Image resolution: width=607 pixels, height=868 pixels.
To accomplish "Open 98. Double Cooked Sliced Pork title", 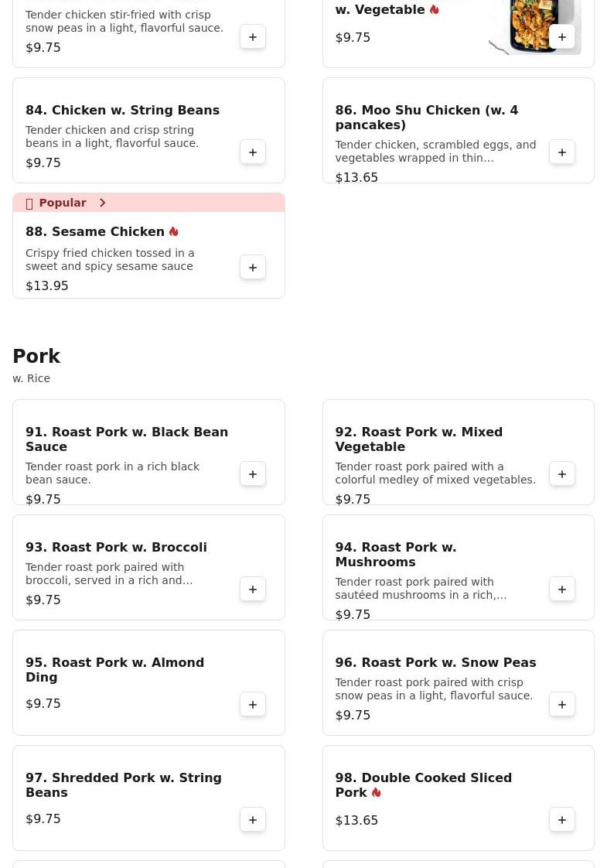I will [423, 784].
